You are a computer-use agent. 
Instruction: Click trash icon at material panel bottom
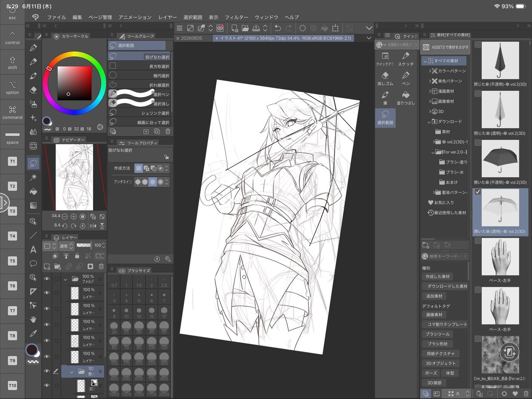[x=526, y=393]
